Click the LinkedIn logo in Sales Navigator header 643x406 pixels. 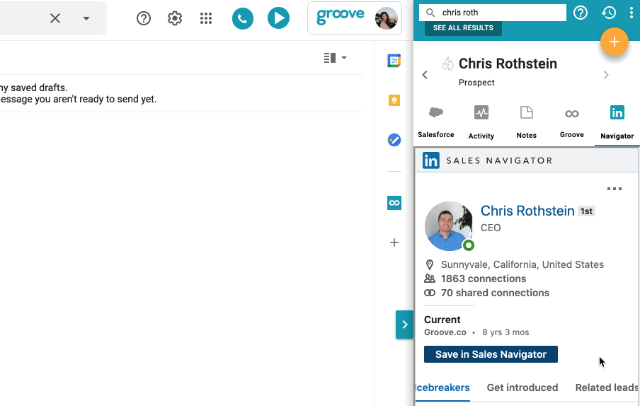pyautogui.click(x=431, y=160)
